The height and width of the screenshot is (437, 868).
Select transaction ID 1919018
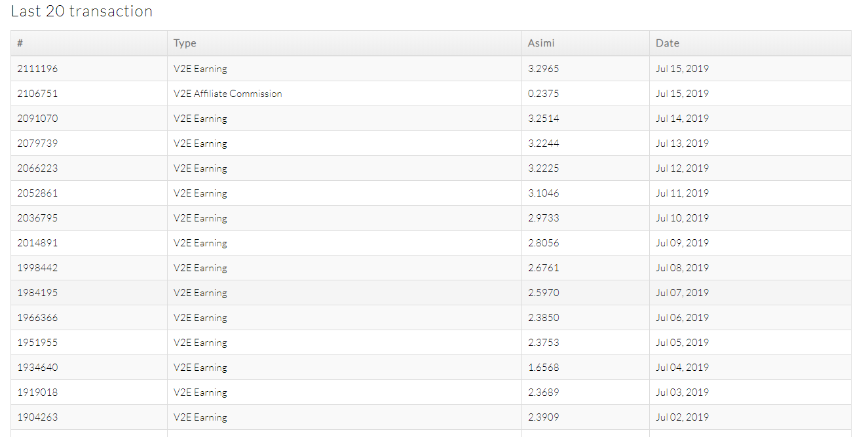point(37,392)
